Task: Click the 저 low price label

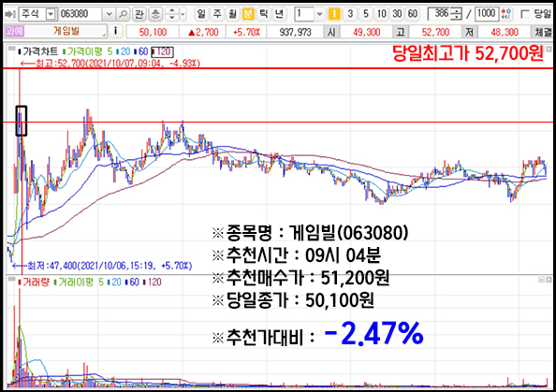Action: coord(470,32)
